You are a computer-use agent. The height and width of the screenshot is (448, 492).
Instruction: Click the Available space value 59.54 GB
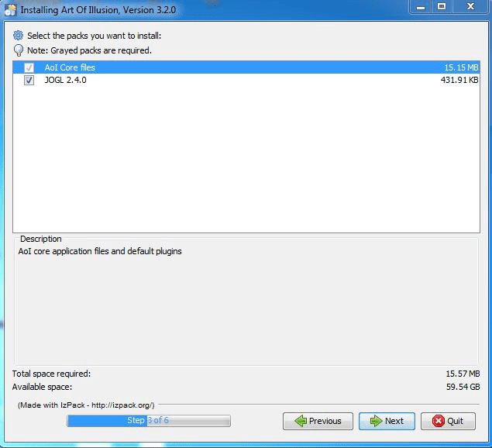pyautogui.click(x=463, y=387)
